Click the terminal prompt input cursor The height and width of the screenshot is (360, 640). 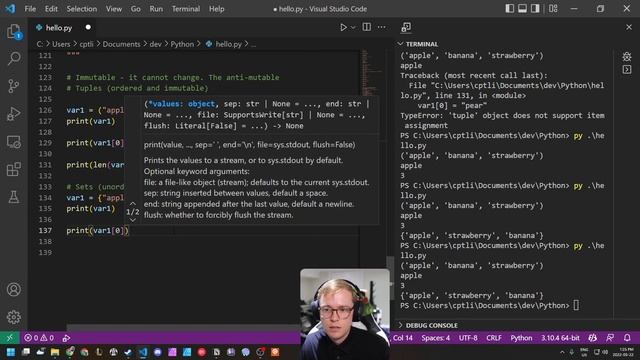pyautogui.click(x=576, y=305)
